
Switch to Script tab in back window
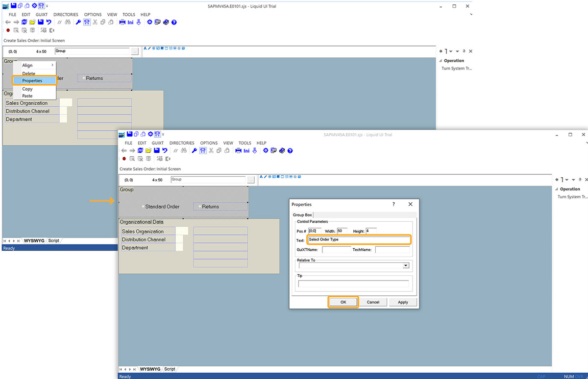tap(53, 241)
